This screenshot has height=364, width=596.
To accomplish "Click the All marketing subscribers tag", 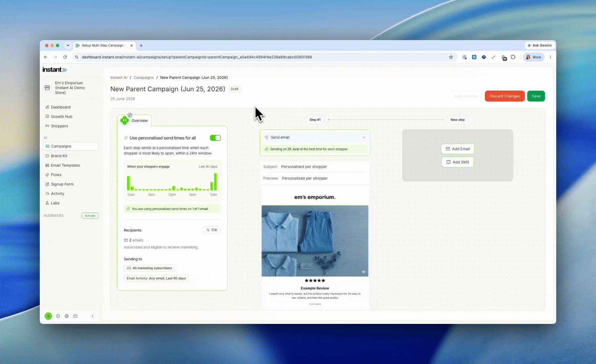I will click(149, 268).
